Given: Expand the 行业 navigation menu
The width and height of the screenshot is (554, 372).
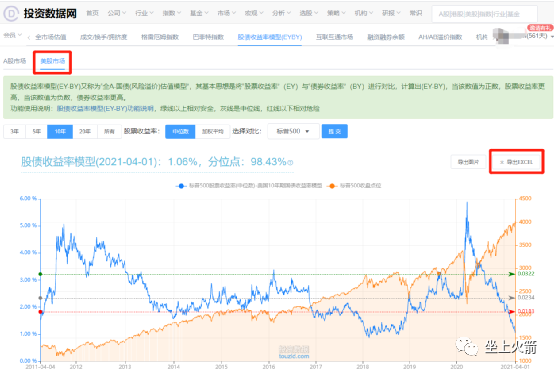Looking at the screenshot, I should (x=144, y=13).
